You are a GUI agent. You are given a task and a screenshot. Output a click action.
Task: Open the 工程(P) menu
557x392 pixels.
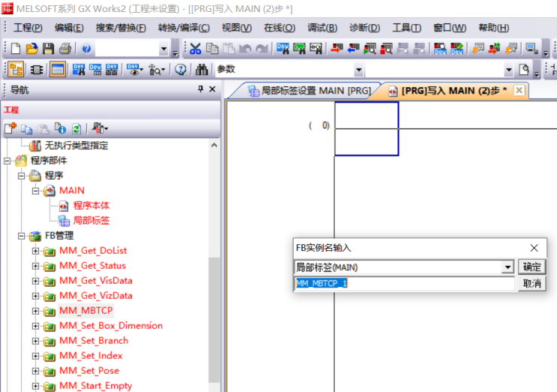coord(28,28)
